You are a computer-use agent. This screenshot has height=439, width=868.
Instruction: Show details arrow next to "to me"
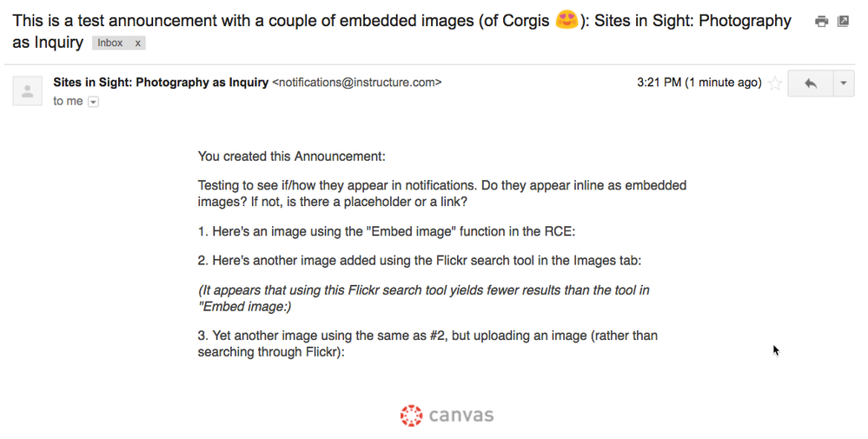point(94,102)
